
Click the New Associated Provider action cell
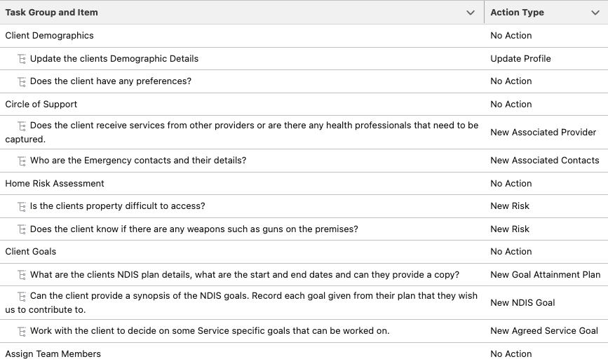click(543, 133)
